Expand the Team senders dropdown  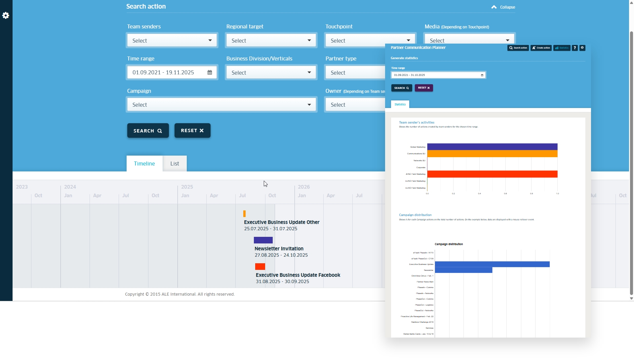[x=172, y=41]
